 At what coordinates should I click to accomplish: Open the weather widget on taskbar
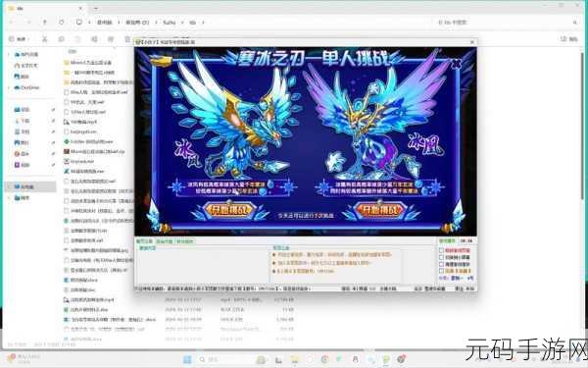(24, 357)
